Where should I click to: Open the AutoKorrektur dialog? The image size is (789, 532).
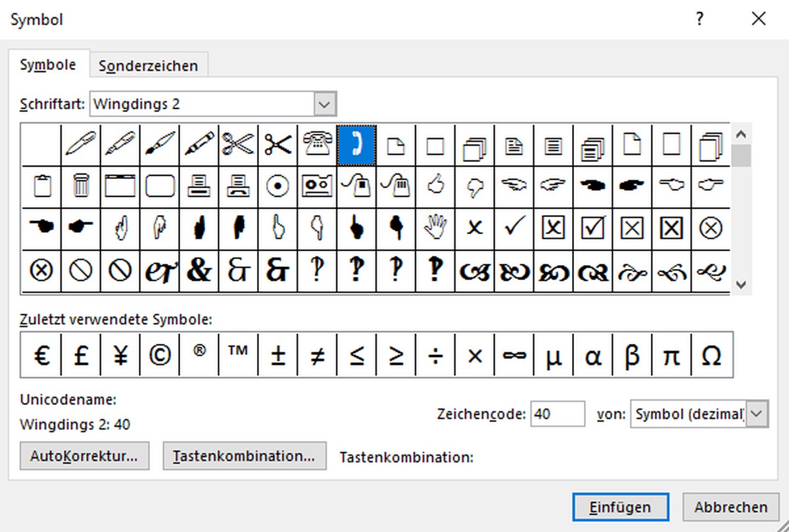tap(84, 455)
